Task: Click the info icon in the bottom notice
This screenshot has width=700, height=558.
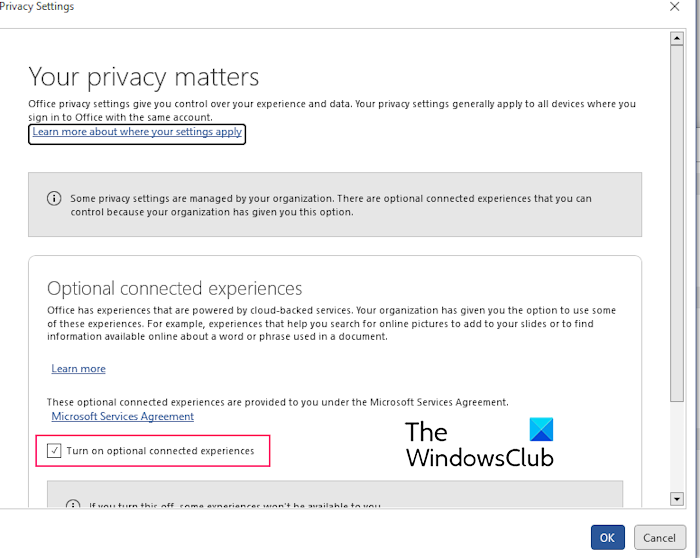Action: pyautogui.click(x=73, y=505)
